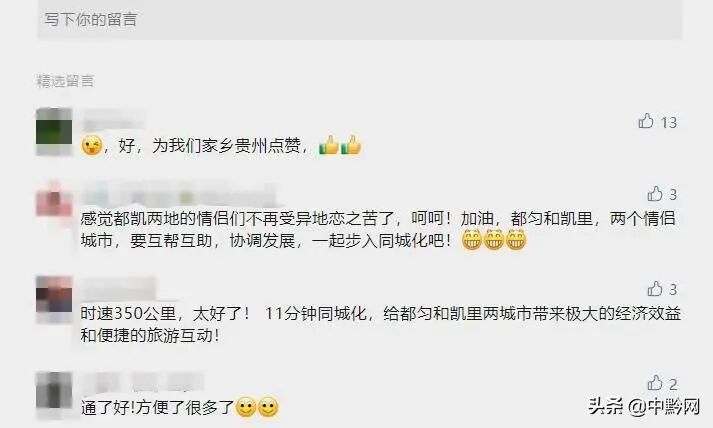713x428 pixels.
Task: Open the third commenter's dark avatar
Action: pyautogui.click(x=54, y=299)
